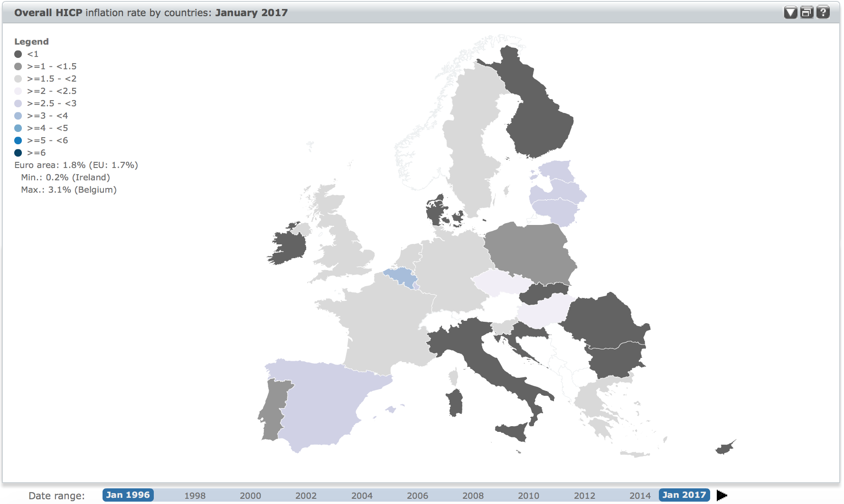
Task: Click the >=4 - <5 legend color dot
Action: click(18, 128)
